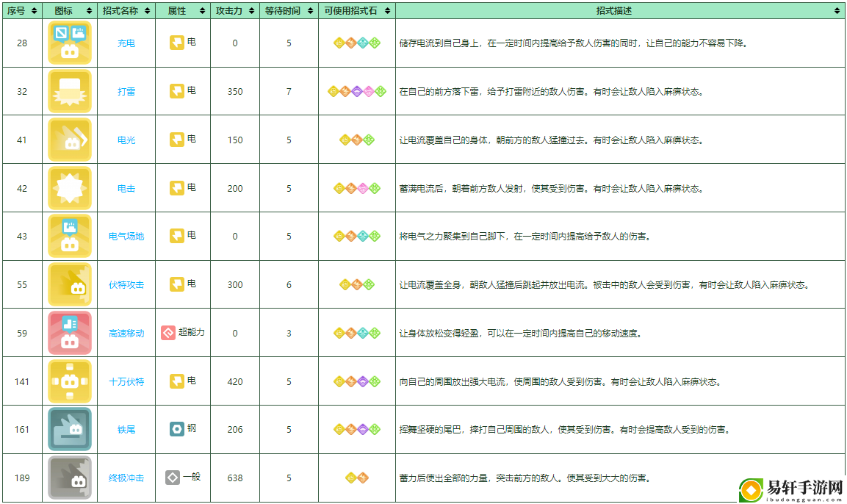Click attack power value 206

point(235,430)
